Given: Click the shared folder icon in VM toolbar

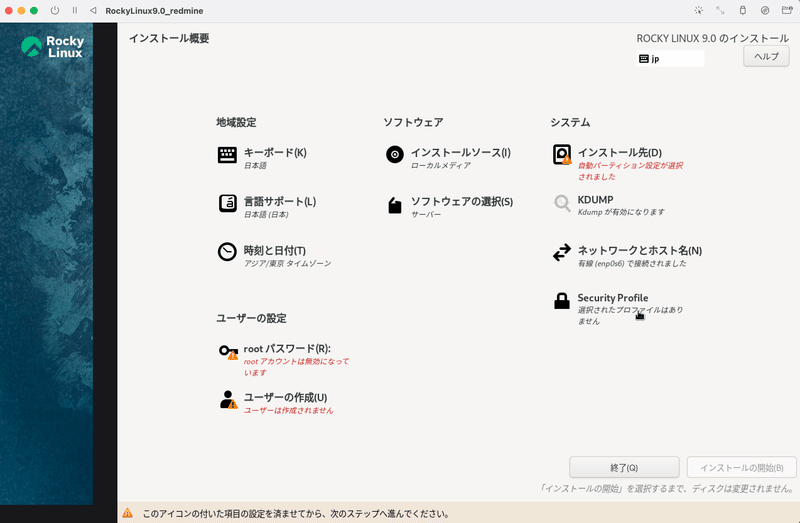Looking at the screenshot, I should [x=787, y=10].
